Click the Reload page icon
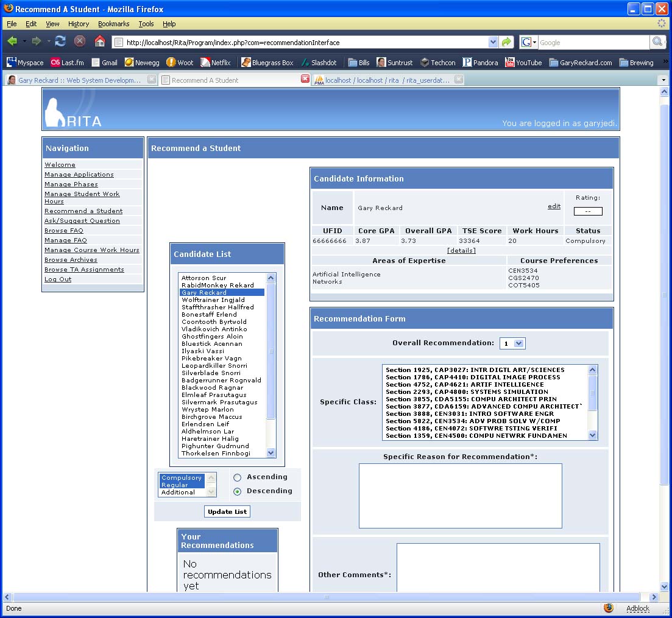The height and width of the screenshot is (618, 672). pyautogui.click(x=60, y=41)
